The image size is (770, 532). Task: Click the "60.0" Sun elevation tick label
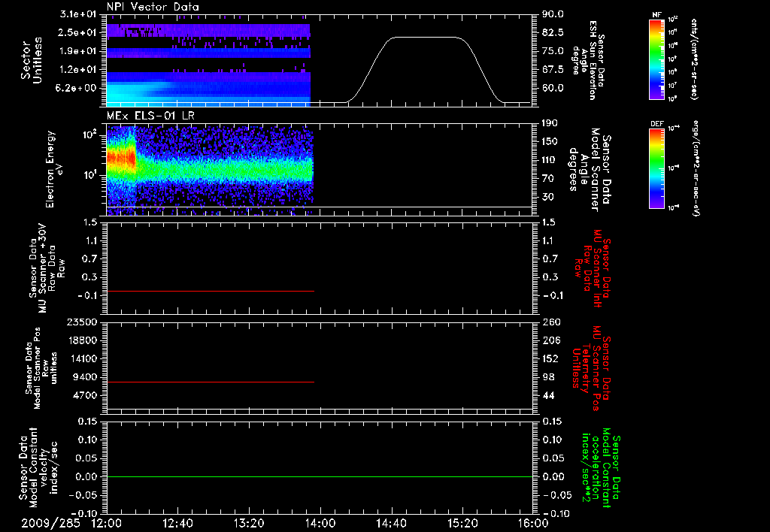[x=553, y=88]
